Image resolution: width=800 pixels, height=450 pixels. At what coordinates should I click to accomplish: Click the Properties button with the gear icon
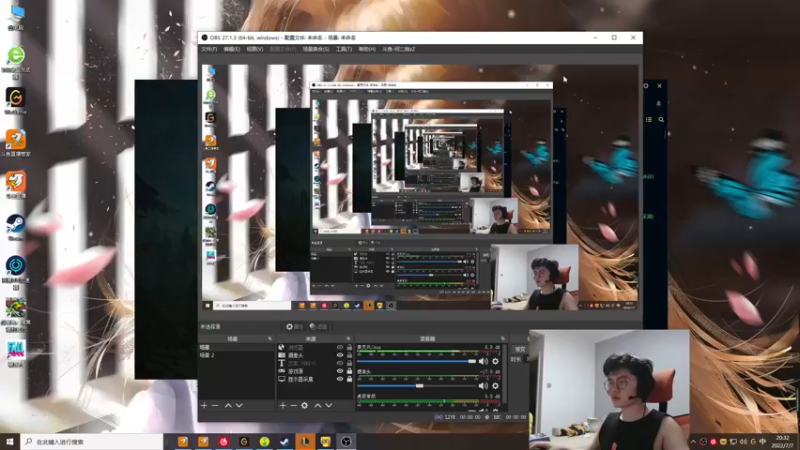[294, 327]
